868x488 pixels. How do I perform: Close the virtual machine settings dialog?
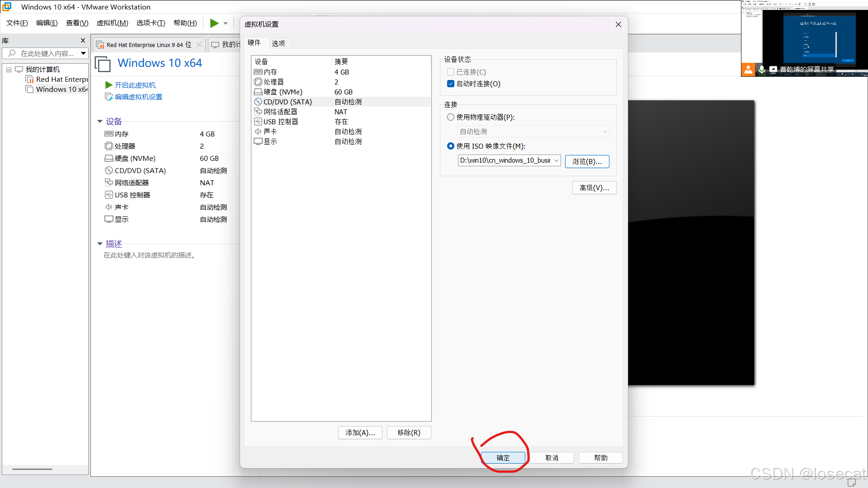(x=618, y=24)
